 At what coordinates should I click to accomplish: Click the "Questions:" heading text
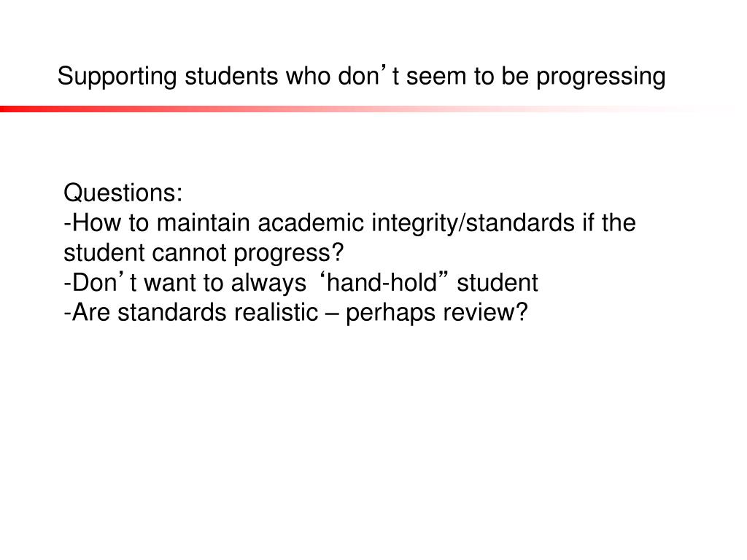tap(123, 192)
